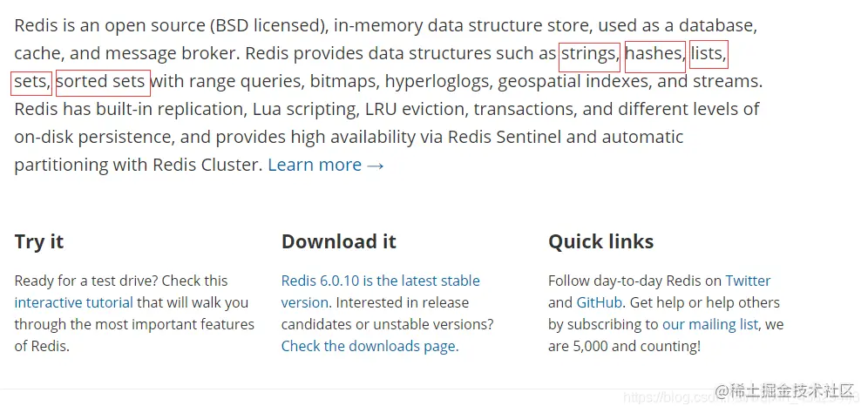Open the Learn more link

click(x=326, y=165)
